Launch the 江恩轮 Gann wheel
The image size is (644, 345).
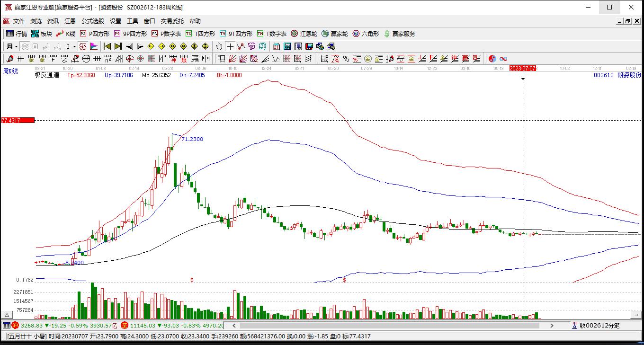pyautogui.click(x=304, y=34)
